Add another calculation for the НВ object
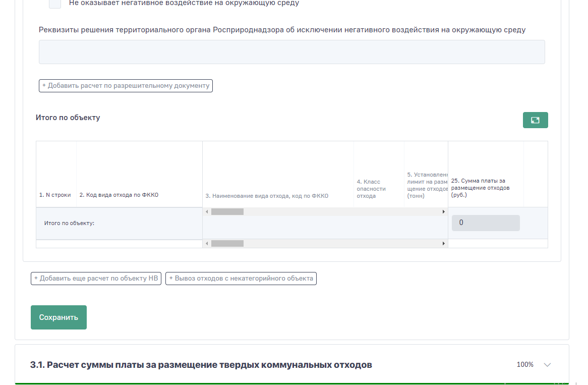 96,278
